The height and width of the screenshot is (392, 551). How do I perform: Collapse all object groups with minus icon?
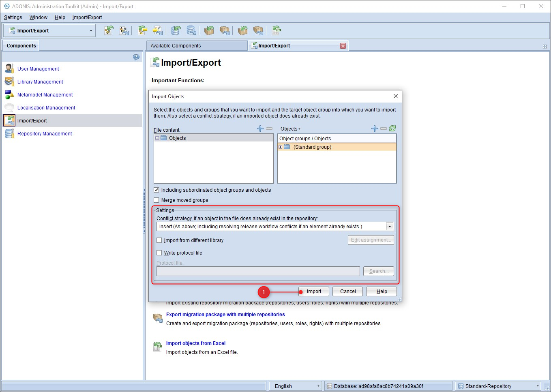click(x=384, y=129)
